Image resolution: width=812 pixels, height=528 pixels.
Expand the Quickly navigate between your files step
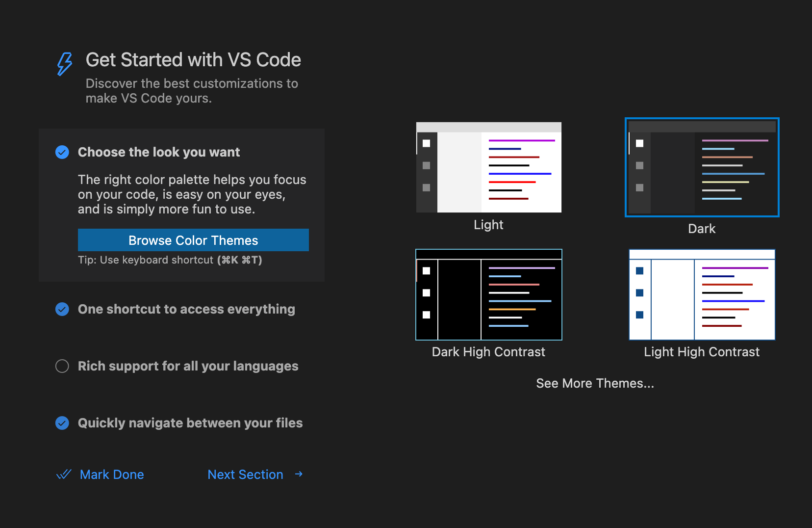[x=190, y=422]
